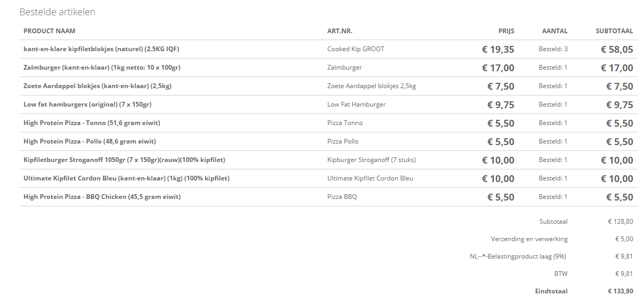Select the Pizza BBQ article number

[342, 197]
